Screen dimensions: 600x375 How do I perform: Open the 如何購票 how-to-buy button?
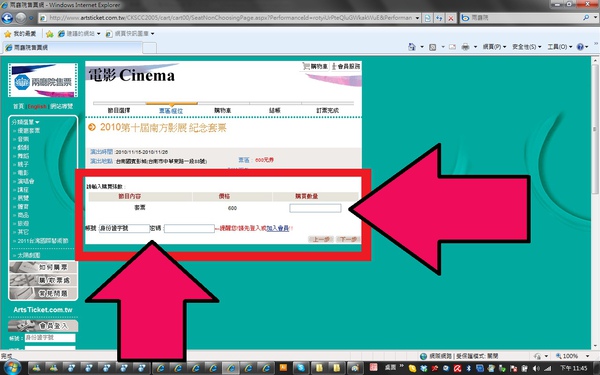pos(43,267)
